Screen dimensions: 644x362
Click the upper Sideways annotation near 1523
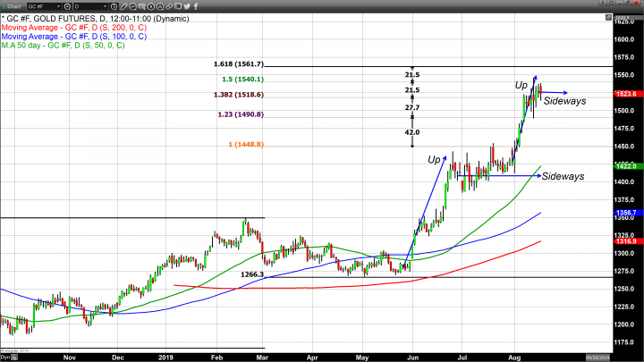tap(564, 101)
